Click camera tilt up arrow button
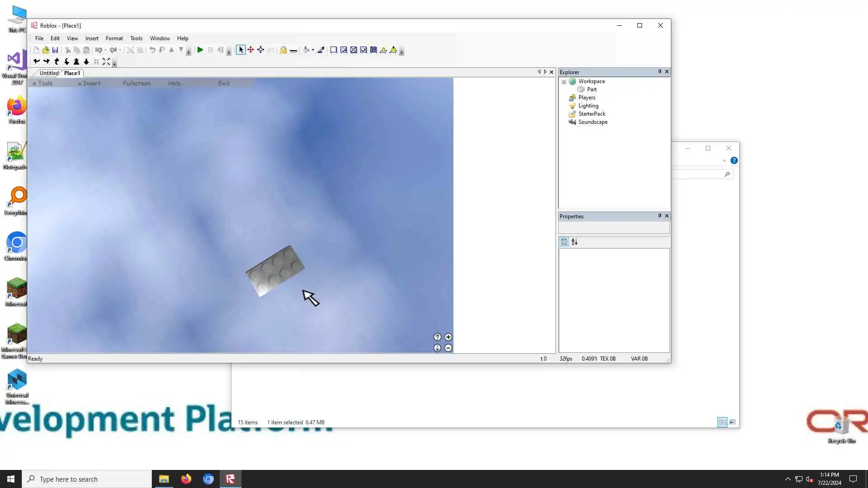 pos(437,337)
